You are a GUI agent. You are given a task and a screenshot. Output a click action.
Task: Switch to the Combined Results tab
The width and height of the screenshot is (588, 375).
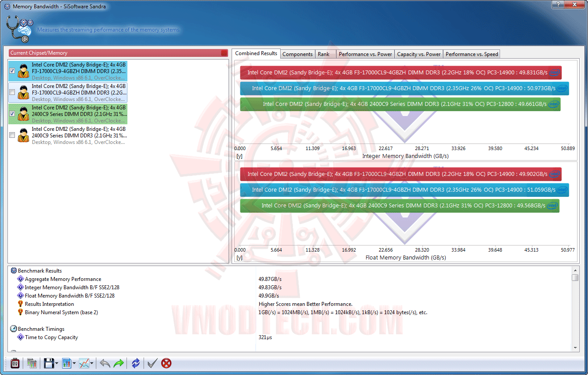point(256,53)
